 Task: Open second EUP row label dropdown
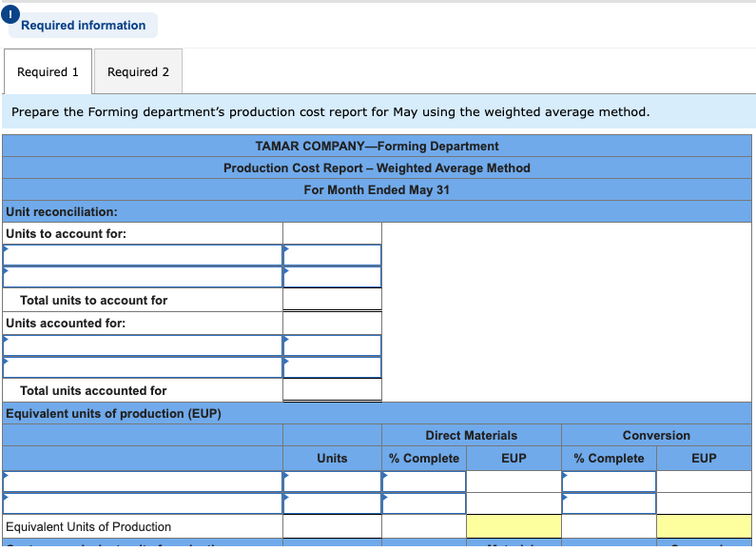point(143,503)
